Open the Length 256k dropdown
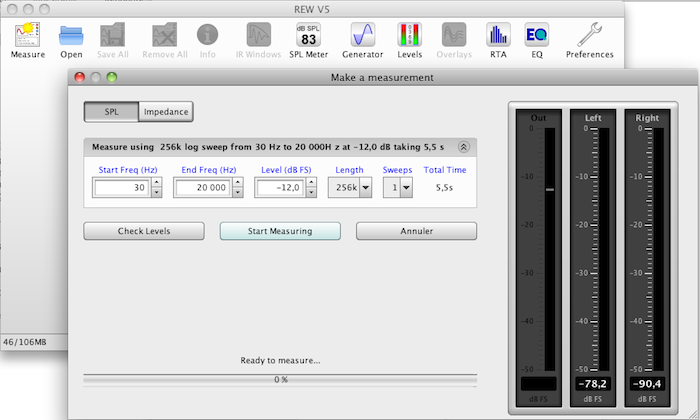The height and width of the screenshot is (420, 700). [350, 187]
